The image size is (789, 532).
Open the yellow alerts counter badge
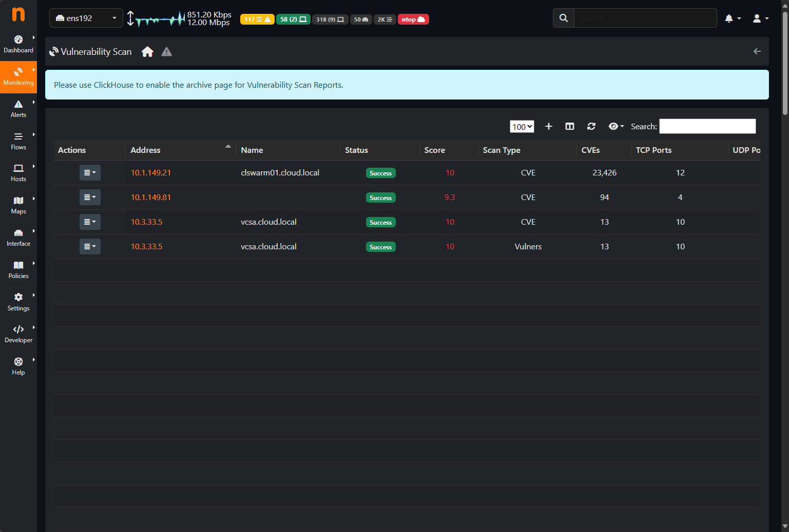coord(257,19)
